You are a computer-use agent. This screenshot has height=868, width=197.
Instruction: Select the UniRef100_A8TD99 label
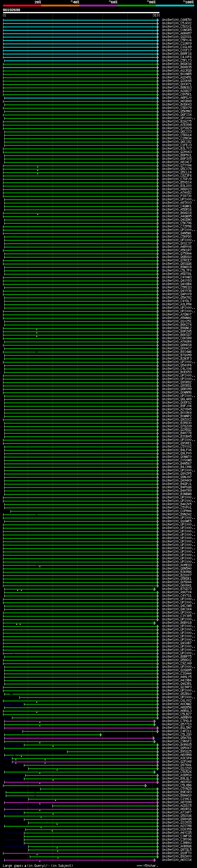click(177, 803)
